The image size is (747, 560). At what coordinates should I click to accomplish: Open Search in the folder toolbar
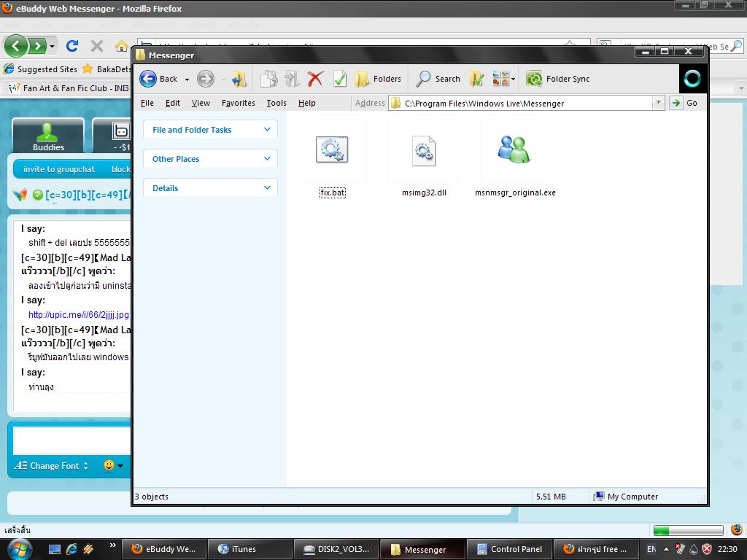pyautogui.click(x=438, y=79)
